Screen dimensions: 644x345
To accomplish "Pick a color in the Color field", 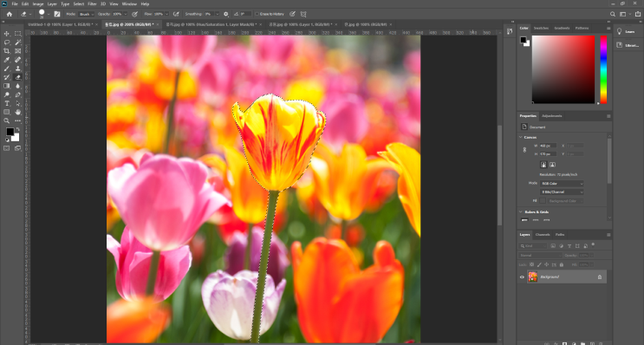I will 563,69.
